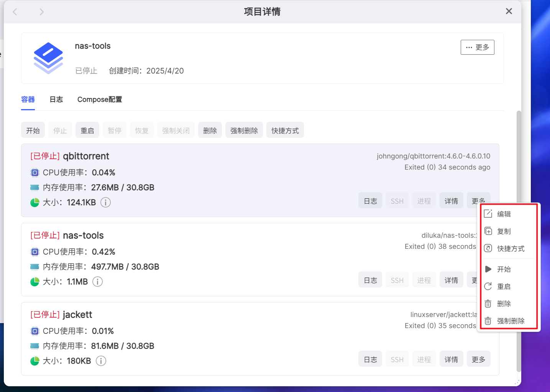Click 进程 for the jackett container
The image size is (550, 392).
click(x=424, y=359)
